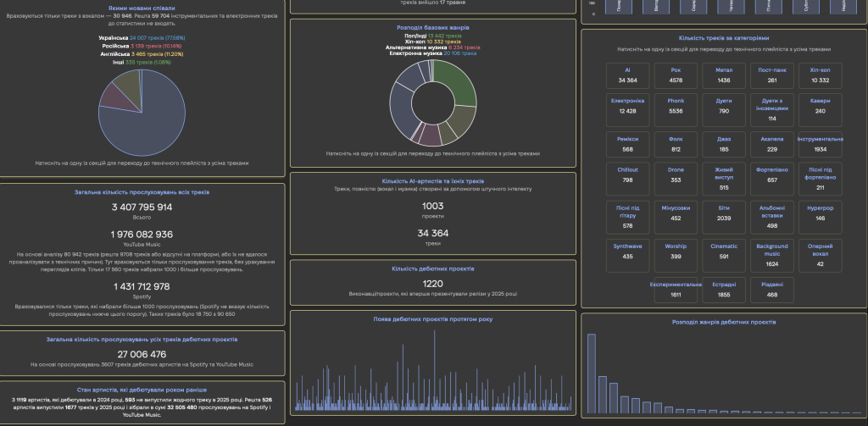Open the AI category tile with 34 364 tracks
This screenshot has height=426, width=868.
pyautogui.click(x=627, y=75)
